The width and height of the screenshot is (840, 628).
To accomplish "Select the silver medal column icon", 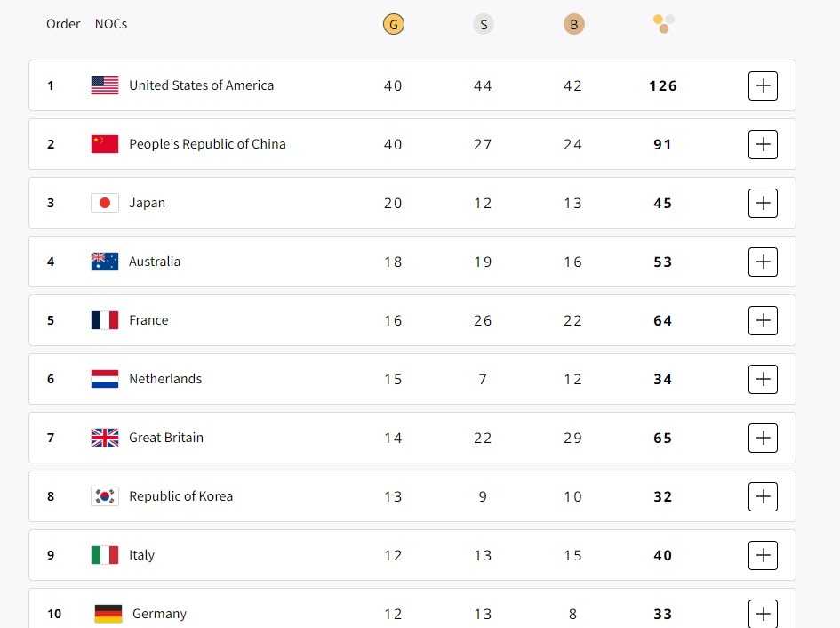I will [484, 24].
